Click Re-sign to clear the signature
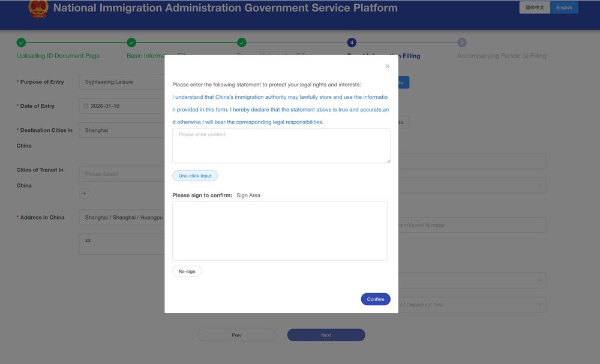 tap(187, 272)
